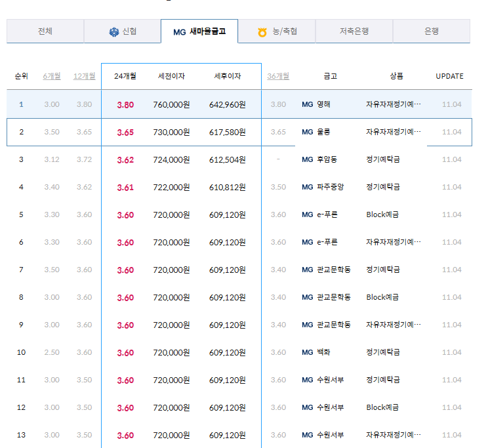Viewport: 488px width, 448px height.
Task: Open the 영해 branch name
Action: click(x=323, y=104)
